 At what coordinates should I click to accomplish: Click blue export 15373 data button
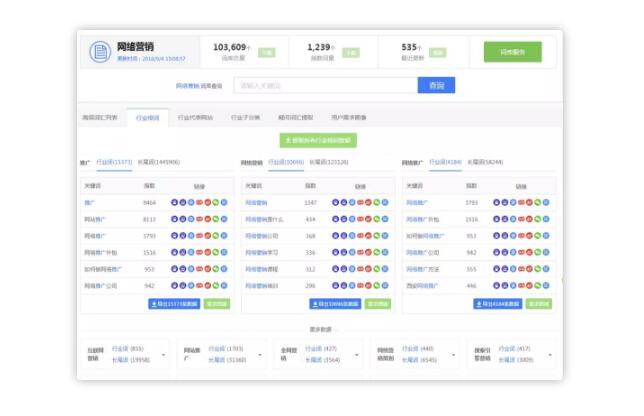174,304
